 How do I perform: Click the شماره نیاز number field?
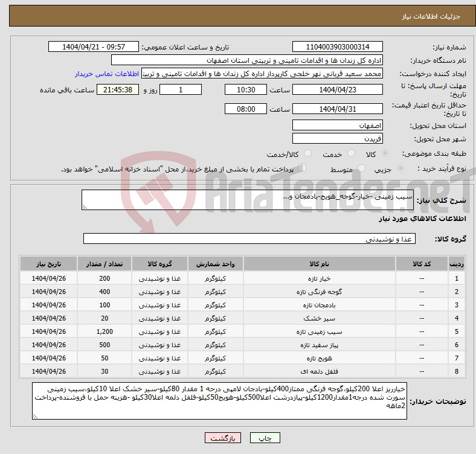pyautogui.click(x=337, y=46)
